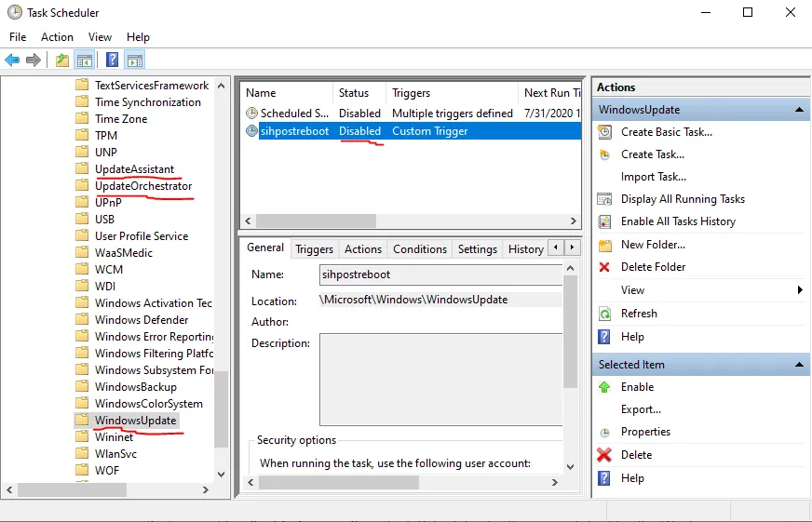
Task: Click the Properties clock icon
Action: pyautogui.click(x=604, y=433)
